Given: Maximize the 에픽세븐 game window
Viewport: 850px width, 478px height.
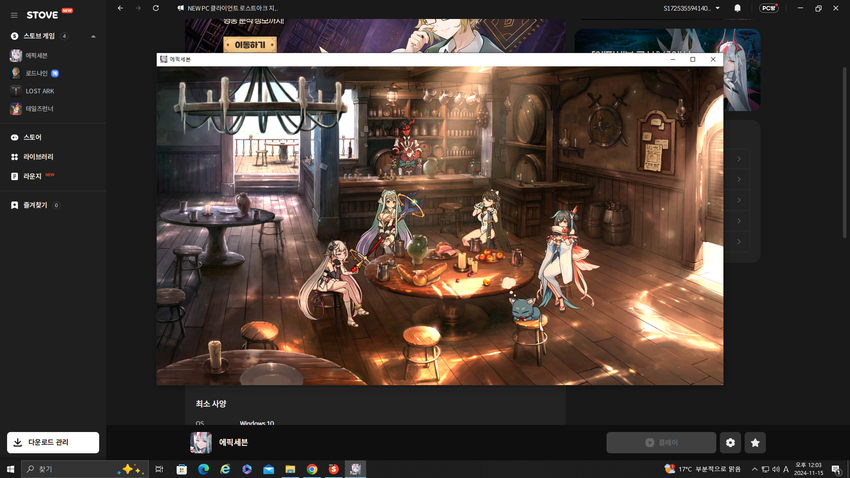Looking at the screenshot, I should point(693,59).
